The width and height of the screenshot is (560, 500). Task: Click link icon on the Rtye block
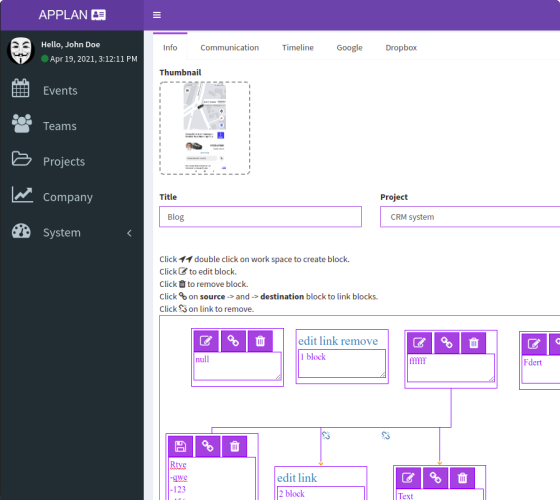pyautogui.click(x=208, y=446)
